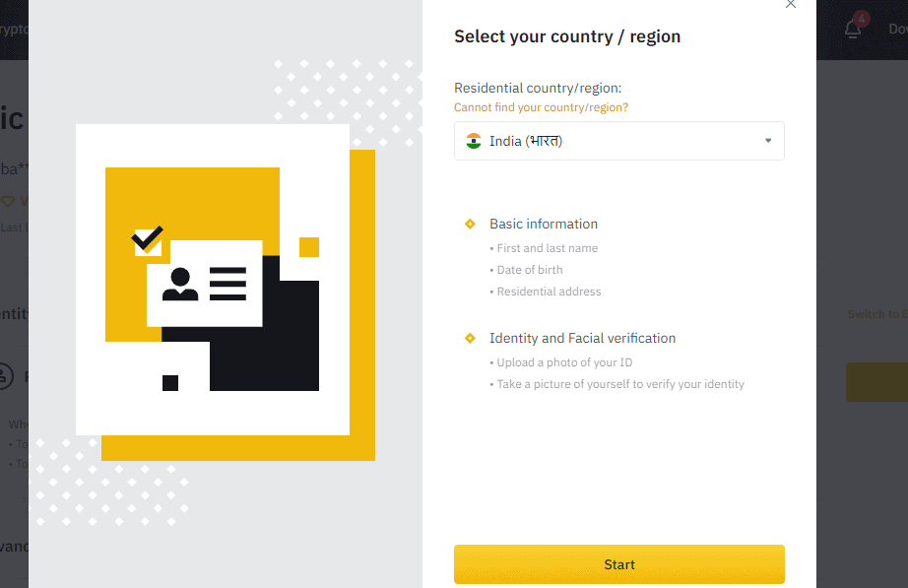Open the India (भारत) country selector
This screenshot has width=908, height=588.
[x=619, y=141]
